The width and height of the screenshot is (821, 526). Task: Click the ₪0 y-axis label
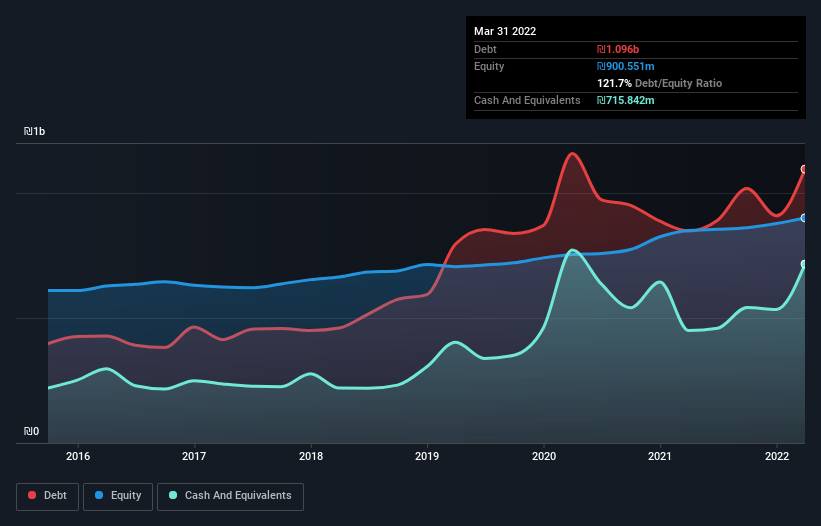pos(31,431)
